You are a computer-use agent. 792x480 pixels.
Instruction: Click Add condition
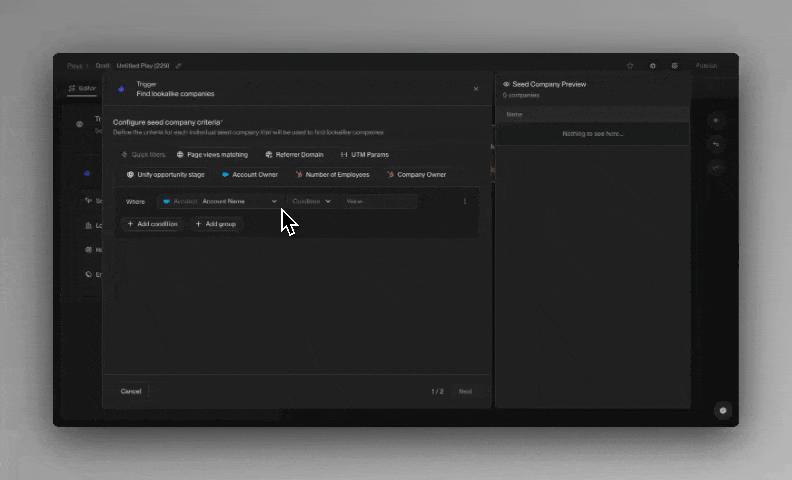pyautogui.click(x=153, y=224)
